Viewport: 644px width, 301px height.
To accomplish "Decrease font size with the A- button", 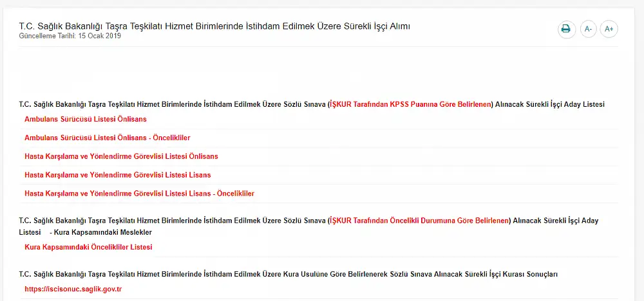I will click(x=588, y=29).
